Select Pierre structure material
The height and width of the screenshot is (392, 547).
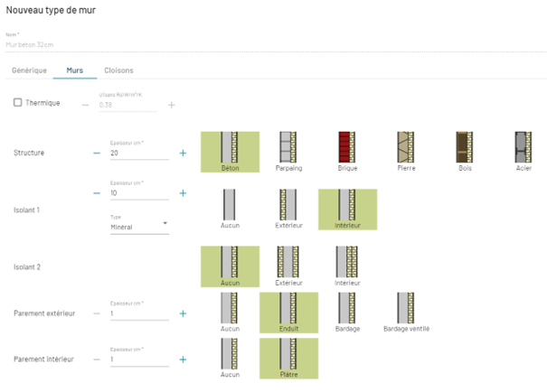(x=406, y=152)
